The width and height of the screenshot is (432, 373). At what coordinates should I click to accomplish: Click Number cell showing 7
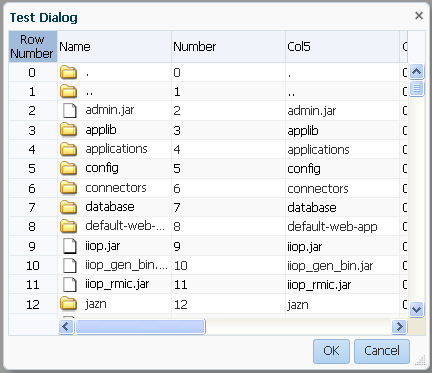pyautogui.click(x=228, y=207)
